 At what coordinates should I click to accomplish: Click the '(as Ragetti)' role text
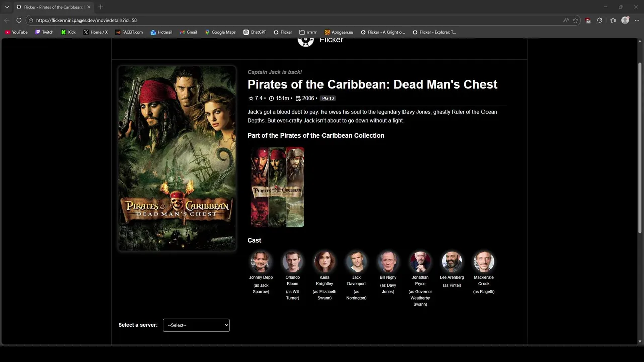(484, 292)
